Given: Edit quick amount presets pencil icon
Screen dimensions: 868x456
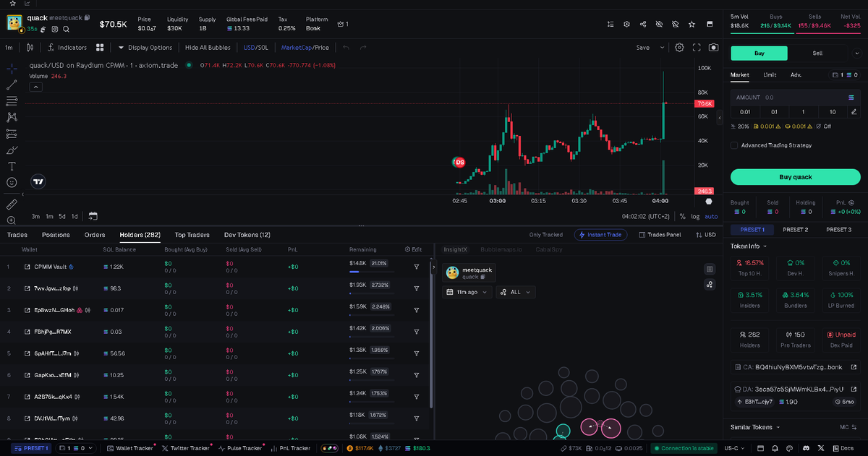Looking at the screenshot, I should pos(854,111).
